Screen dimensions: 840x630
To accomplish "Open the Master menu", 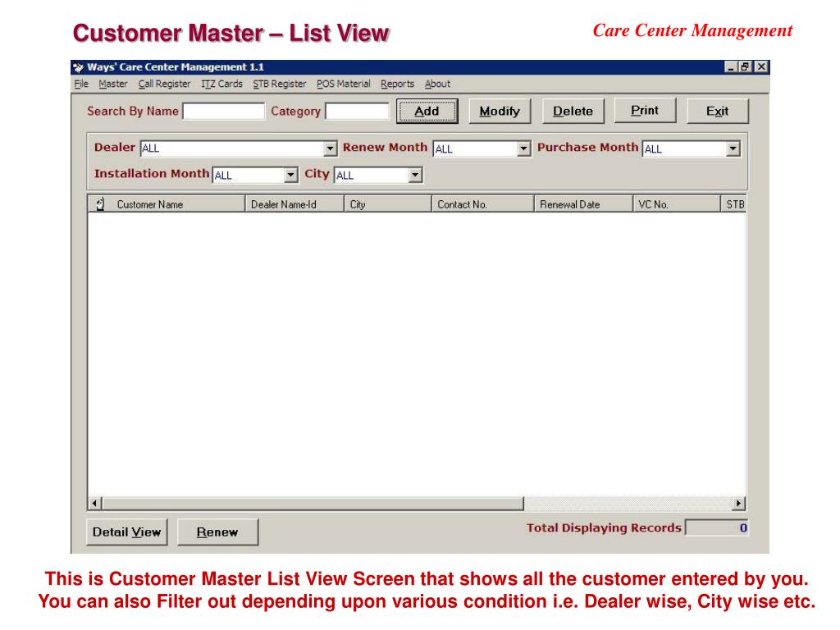I will click(x=113, y=84).
